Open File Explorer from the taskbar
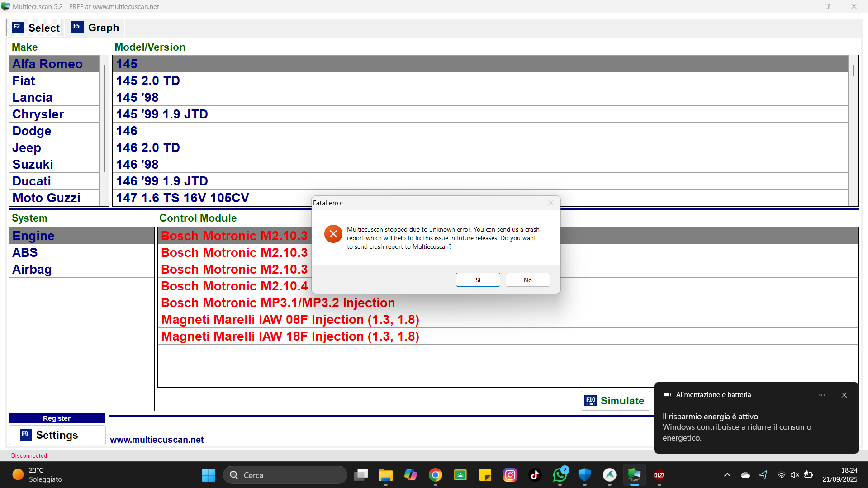 [386, 475]
